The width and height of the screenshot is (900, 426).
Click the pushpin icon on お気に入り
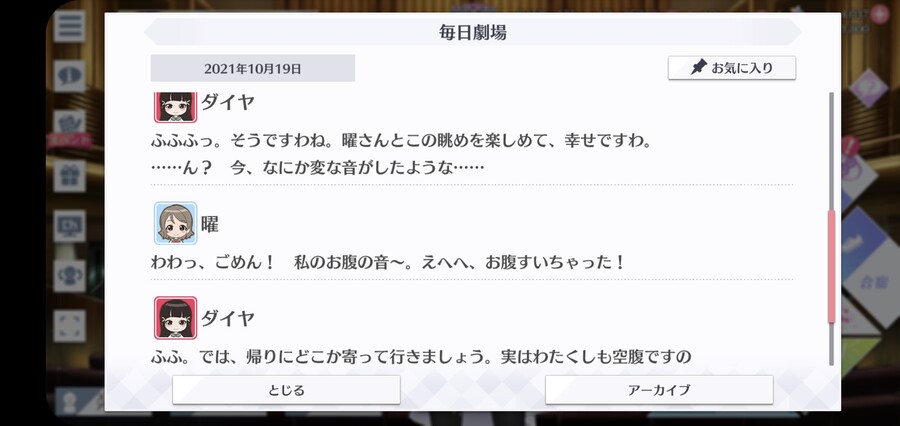(x=698, y=68)
